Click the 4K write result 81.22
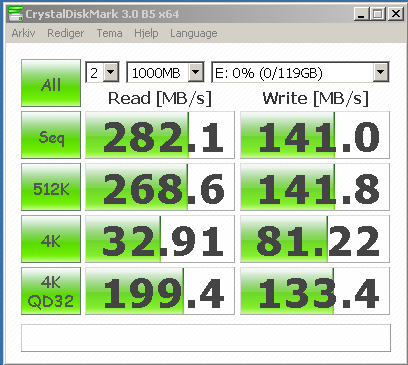The width and height of the screenshot is (408, 365). pos(315,239)
